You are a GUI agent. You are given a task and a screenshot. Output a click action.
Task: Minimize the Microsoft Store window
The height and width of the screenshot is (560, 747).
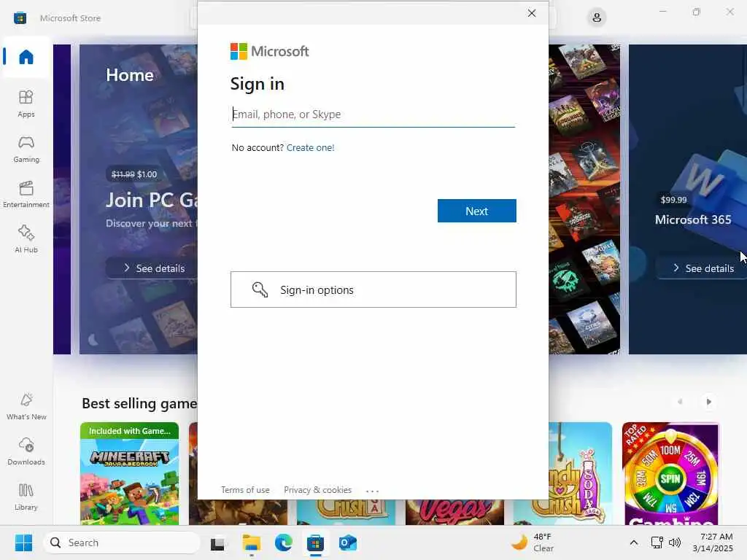pyautogui.click(x=662, y=12)
